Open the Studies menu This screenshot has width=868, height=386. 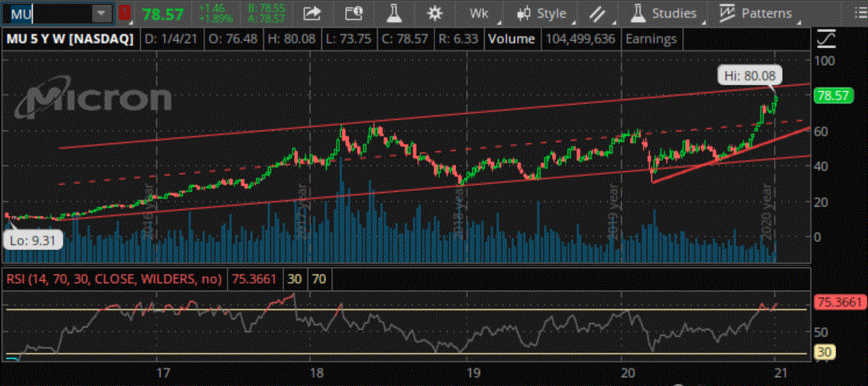point(663,13)
